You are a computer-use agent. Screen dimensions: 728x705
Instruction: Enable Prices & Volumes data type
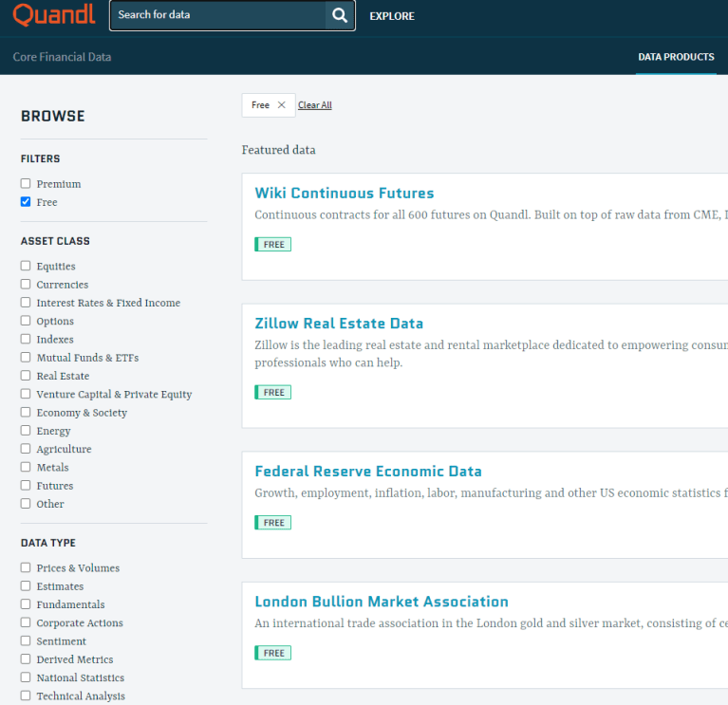tap(26, 567)
